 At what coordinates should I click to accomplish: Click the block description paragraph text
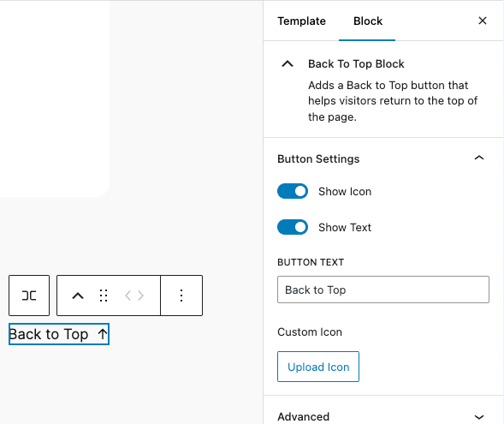click(393, 101)
